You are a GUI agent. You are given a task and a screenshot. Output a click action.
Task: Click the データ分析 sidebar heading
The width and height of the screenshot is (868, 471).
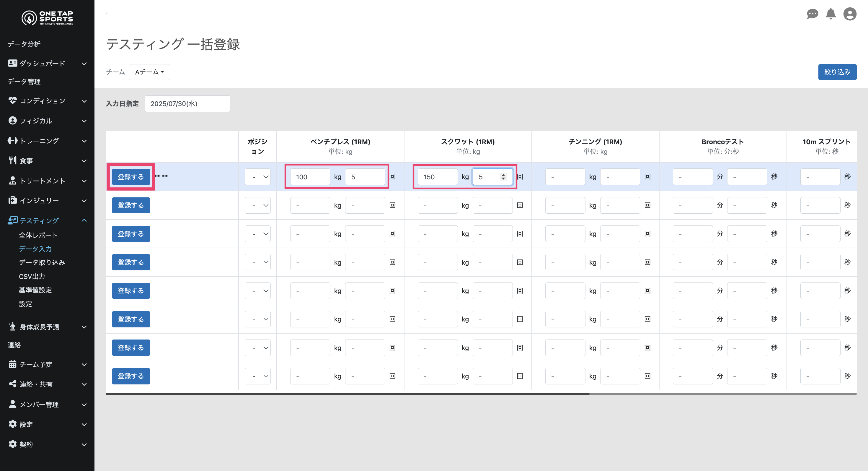[24, 44]
